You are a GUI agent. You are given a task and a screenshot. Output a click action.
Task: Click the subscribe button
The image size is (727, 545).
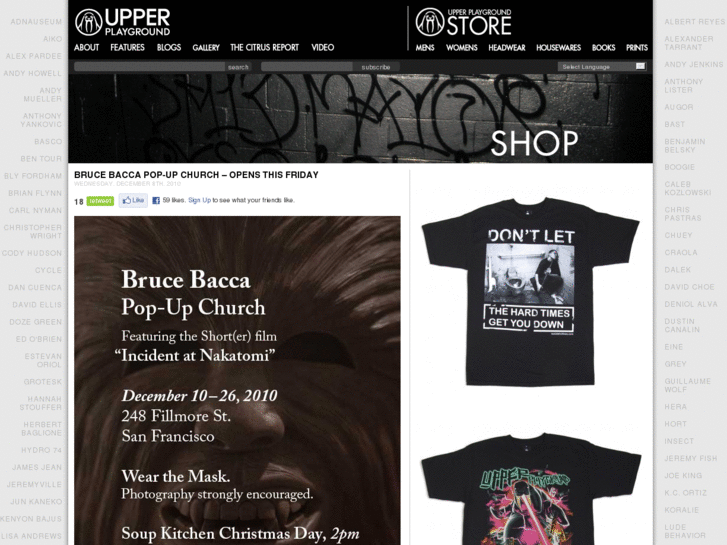click(x=376, y=67)
